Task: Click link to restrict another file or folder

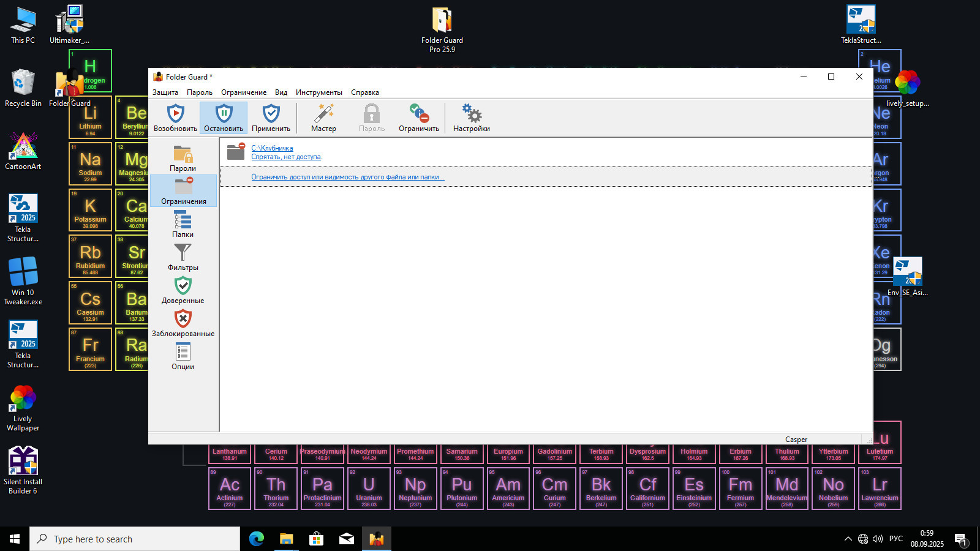Action: (x=348, y=177)
